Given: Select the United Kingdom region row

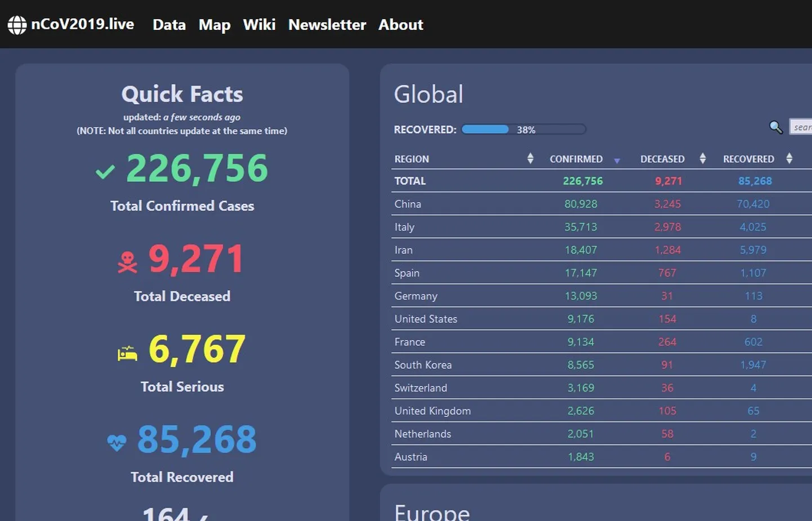Looking at the screenshot, I should point(601,411).
